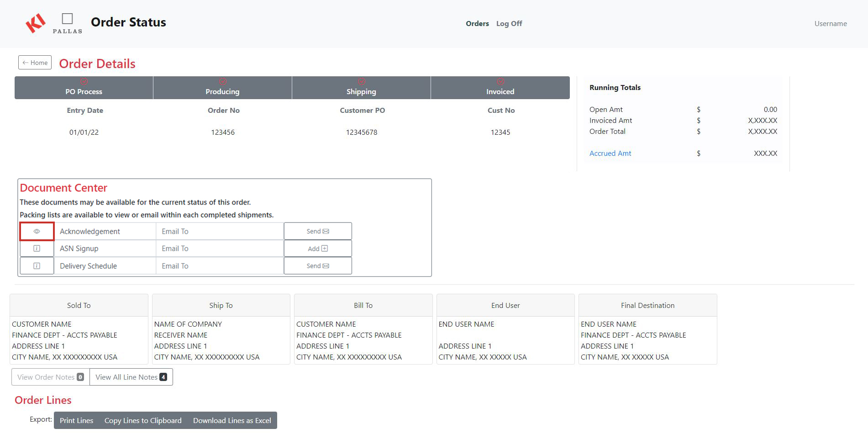Select Log Off from the navigation
This screenshot has height=434, width=868.
(x=509, y=23)
